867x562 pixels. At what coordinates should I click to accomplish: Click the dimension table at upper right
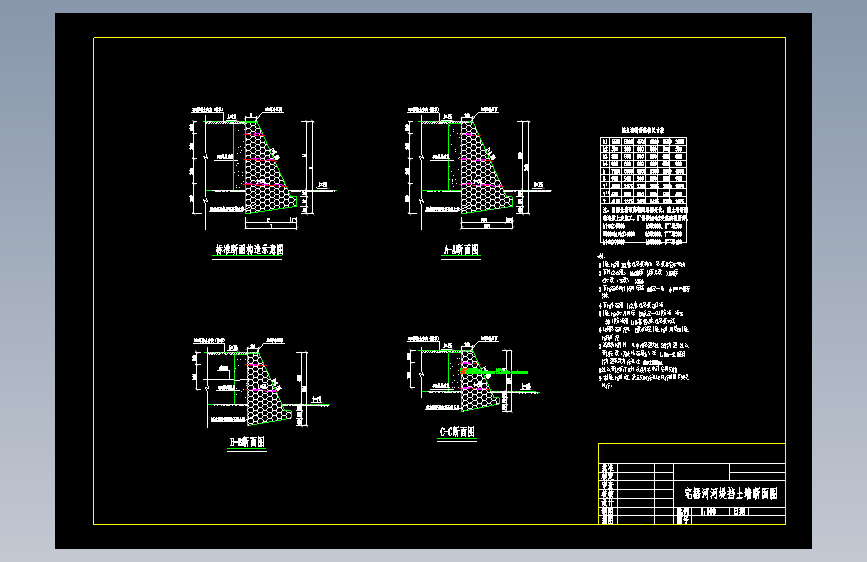pos(644,190)
